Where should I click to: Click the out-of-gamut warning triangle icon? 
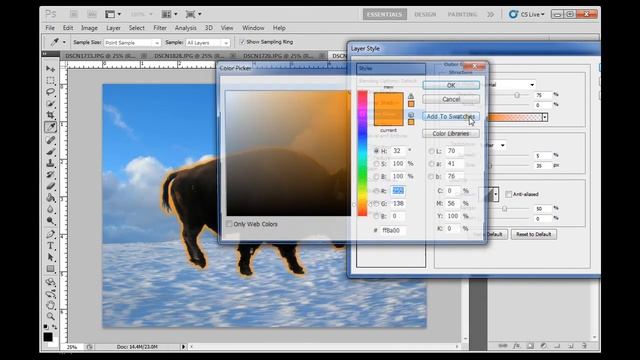point(411,96)
